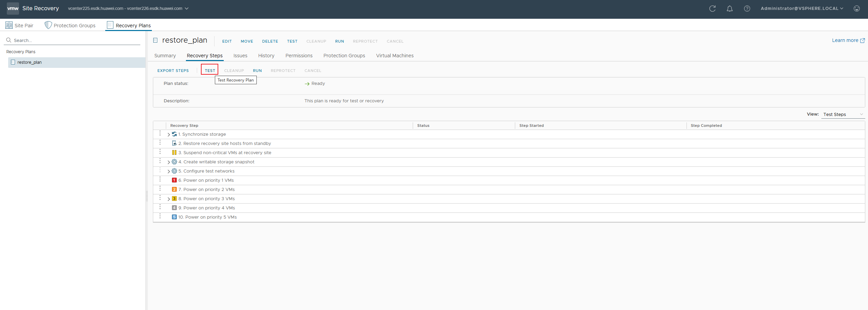Screen dimensions: 868x310
Task: Open row menu for Synchronize storage step
Action: pos(160,133)
